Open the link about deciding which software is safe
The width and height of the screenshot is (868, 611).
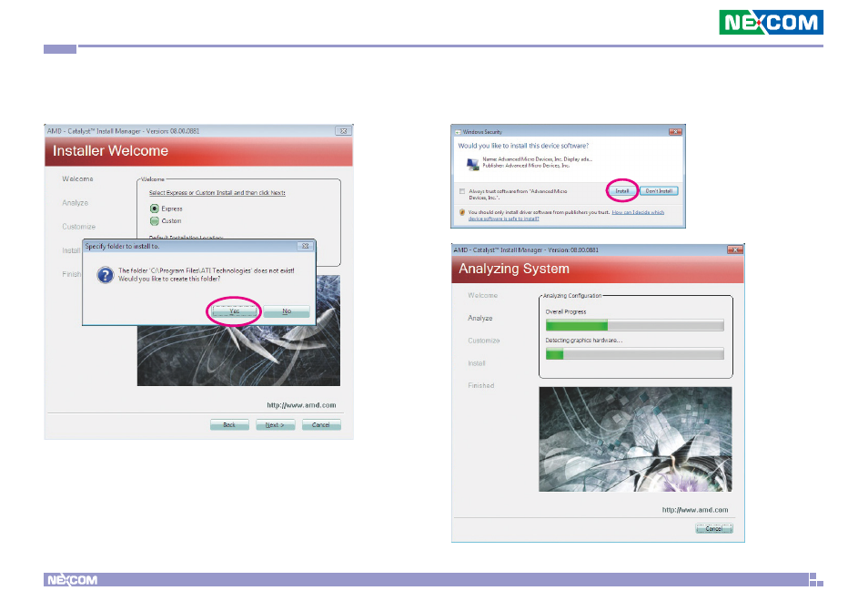(x=566, y=216)
